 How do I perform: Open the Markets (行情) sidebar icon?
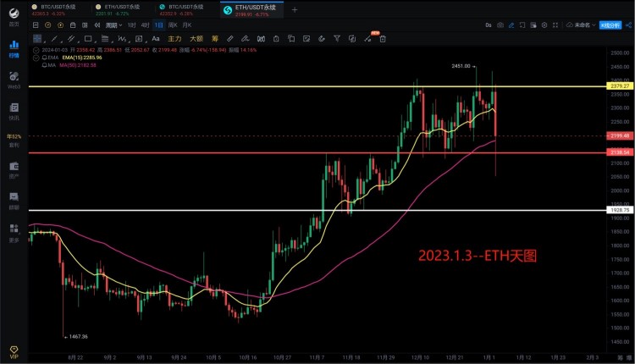[14, 48]
